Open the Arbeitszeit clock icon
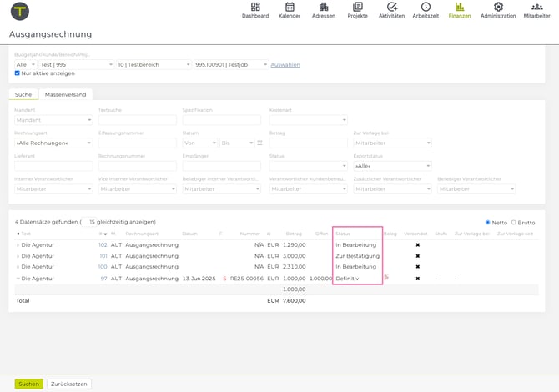Image resolution: width=559 pixels, height=392 pixels. [426, 8]
